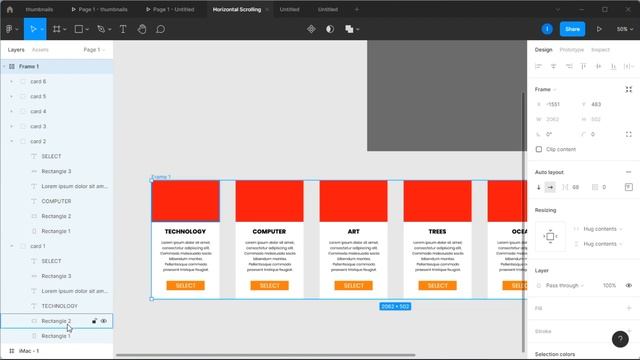Open the 50% zoom dropdown
The width and height of the screenshot is (640, 360).
[x=624, y=29]
